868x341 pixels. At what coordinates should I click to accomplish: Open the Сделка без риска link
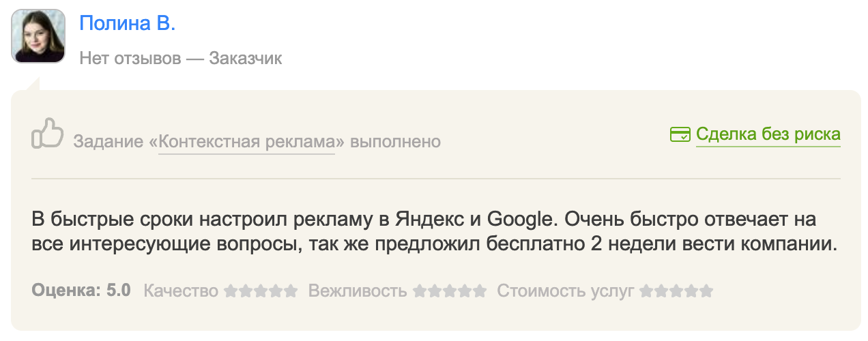(x=768, y=134)
